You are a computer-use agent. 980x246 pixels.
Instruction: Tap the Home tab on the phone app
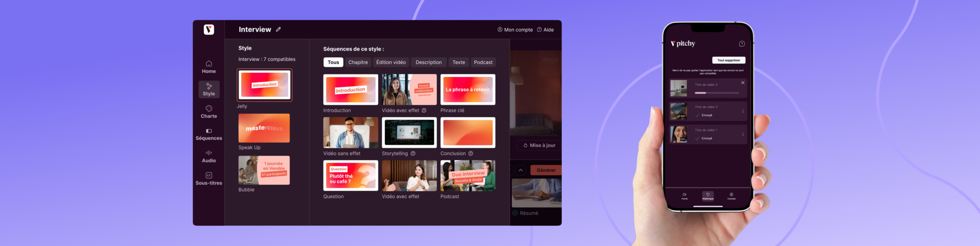point(684,196)
